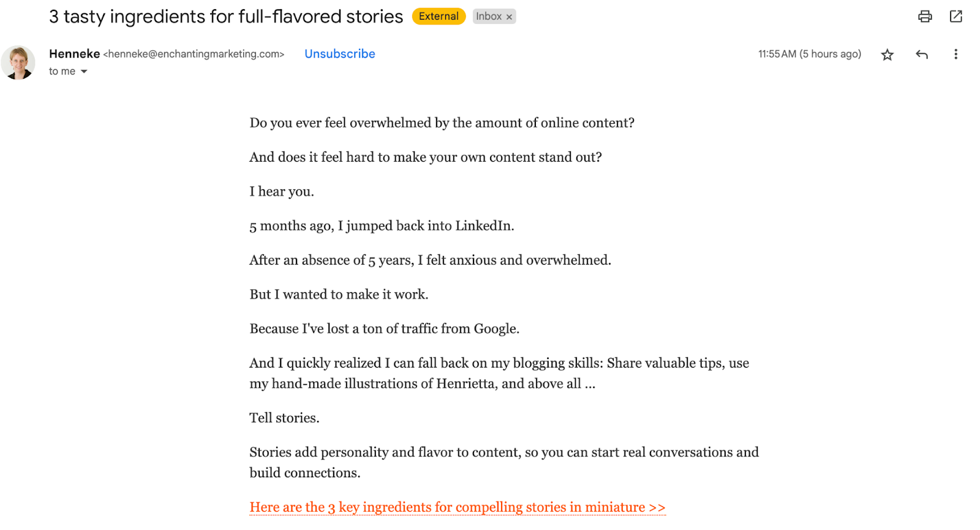Click the Unsubscribe link
The width and height of the screenshot is (980, 530).
pyautogui.click(x=339, y=54)
